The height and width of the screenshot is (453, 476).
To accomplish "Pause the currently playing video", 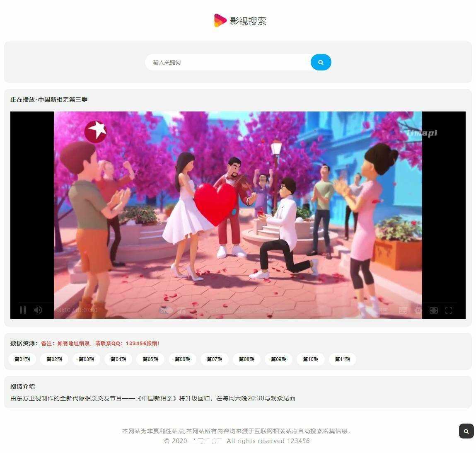I will (x=23, y=310).
